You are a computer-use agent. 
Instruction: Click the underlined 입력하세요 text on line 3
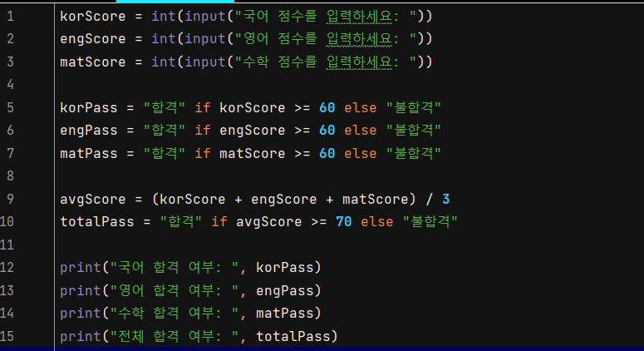click(x=359, y=62)
